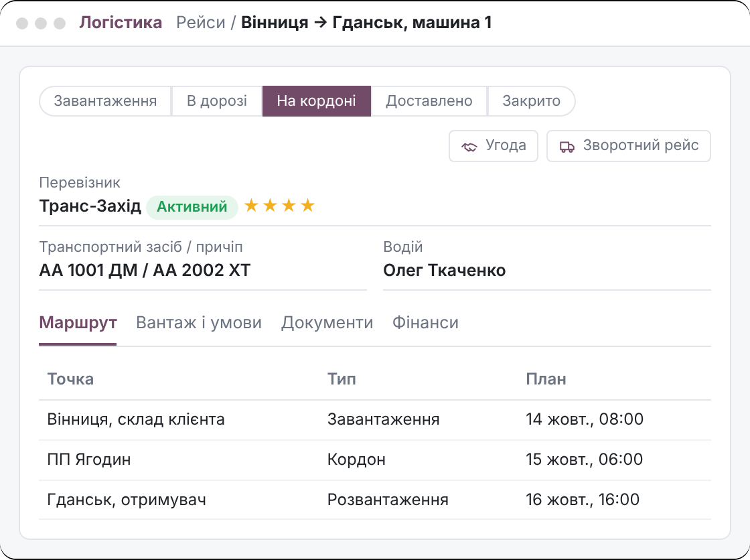
Task: Sort by the План column header
Action: (x=546, y=379)
